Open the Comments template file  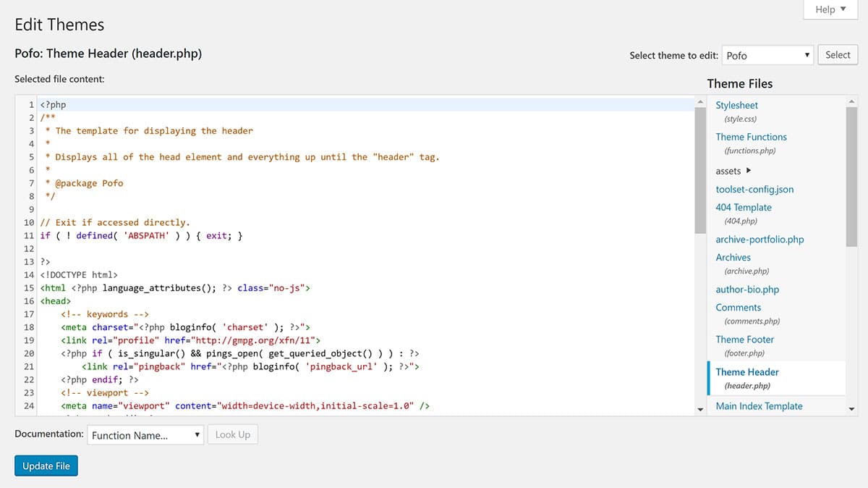738,307
